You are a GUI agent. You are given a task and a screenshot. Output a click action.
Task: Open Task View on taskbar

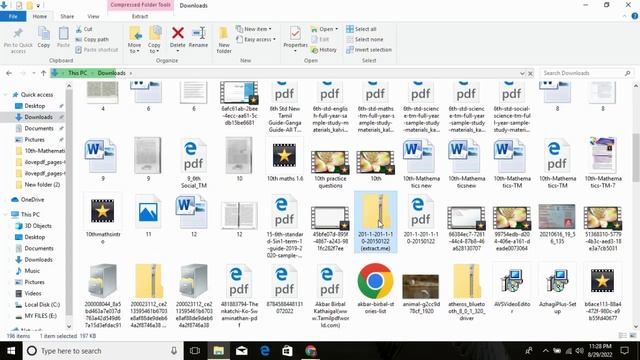(x=195, y=351)
